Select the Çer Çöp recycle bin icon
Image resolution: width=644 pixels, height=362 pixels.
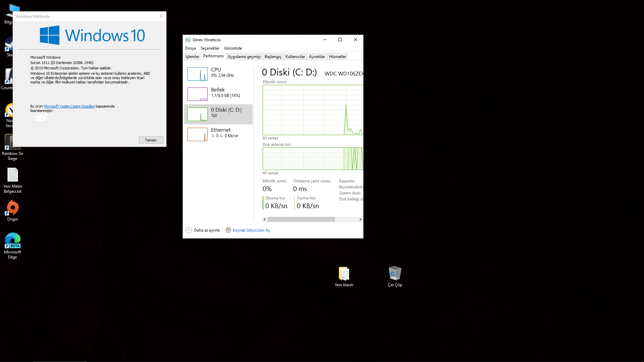pos(395,274)
